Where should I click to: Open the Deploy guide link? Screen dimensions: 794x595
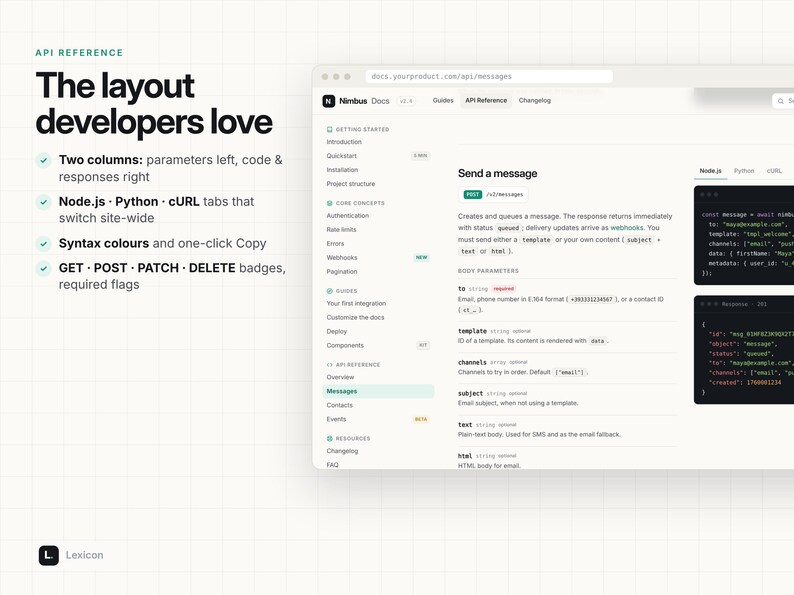337,331
